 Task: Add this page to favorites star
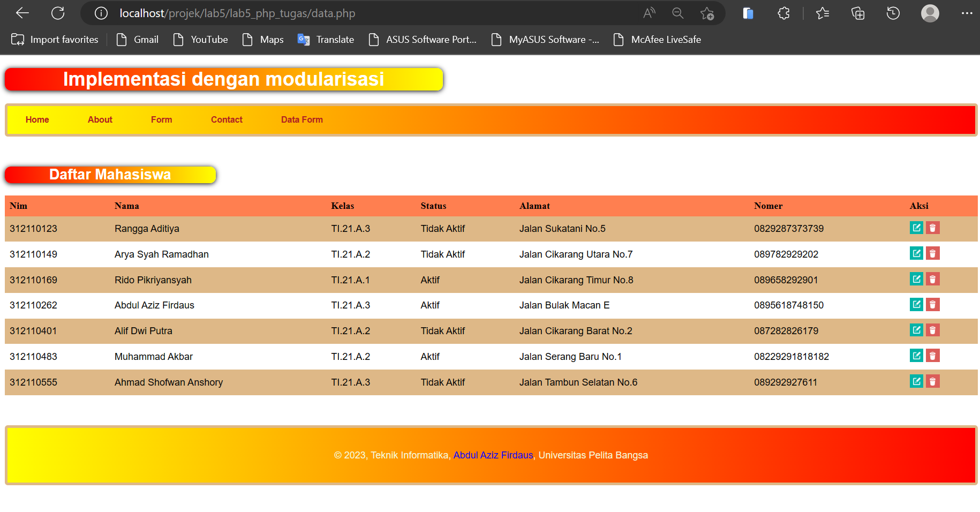[x=707, y=13]
